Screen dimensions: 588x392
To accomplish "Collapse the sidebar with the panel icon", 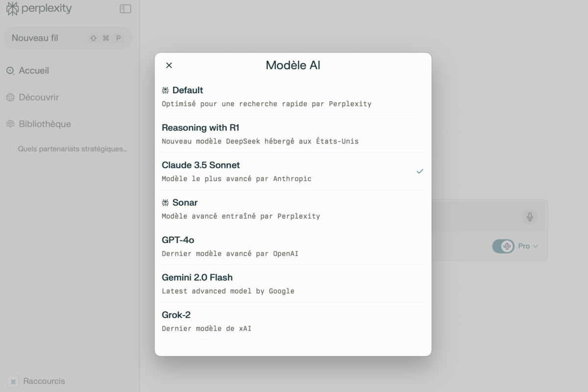I will point(125,9).
